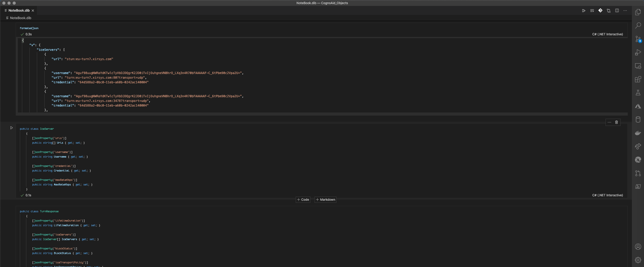Open the editor More Actions ellipsis menu

tap(625, 10)
